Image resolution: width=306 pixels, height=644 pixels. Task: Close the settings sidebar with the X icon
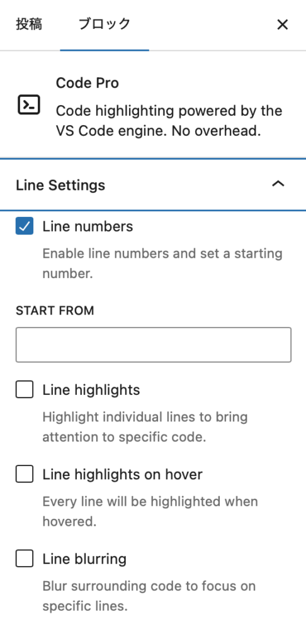(x=282, y=25)
